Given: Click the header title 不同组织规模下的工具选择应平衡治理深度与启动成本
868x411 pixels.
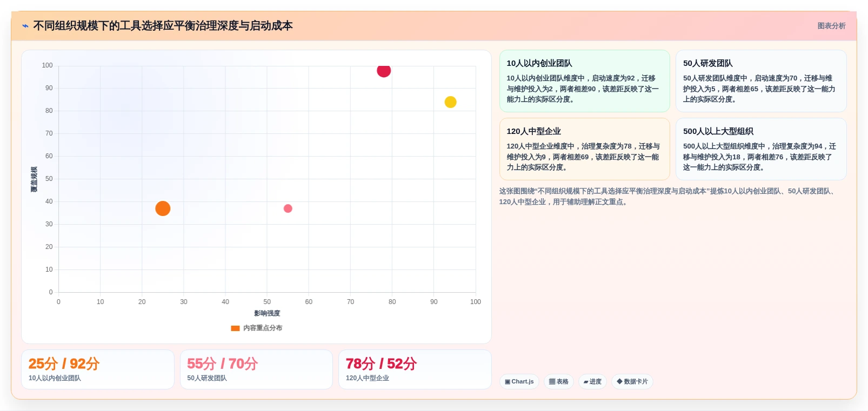Looking at the screenshot, I should tap(163, 26).
